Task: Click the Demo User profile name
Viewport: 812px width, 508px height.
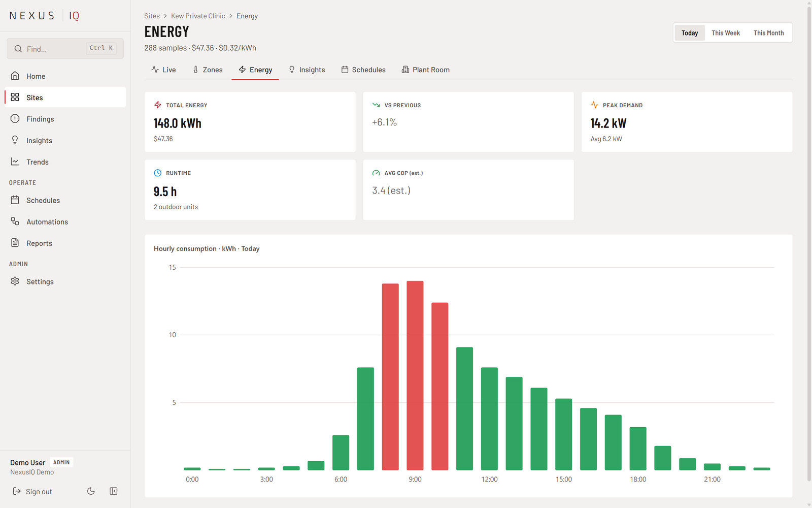Action: pos(28,463)
